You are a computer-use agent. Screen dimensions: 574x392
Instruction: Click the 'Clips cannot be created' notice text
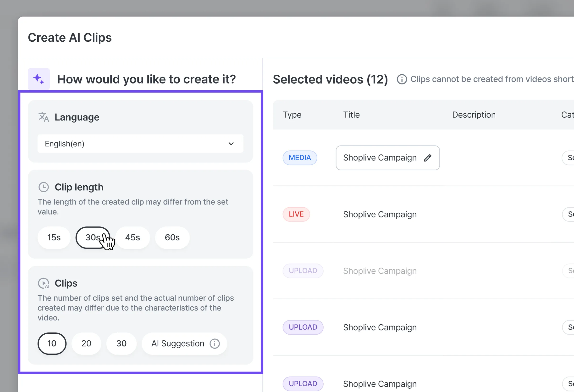point(492,79)
